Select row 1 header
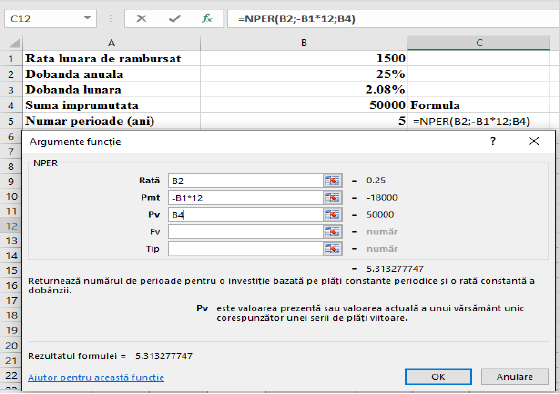 click(x=11, y=58)
